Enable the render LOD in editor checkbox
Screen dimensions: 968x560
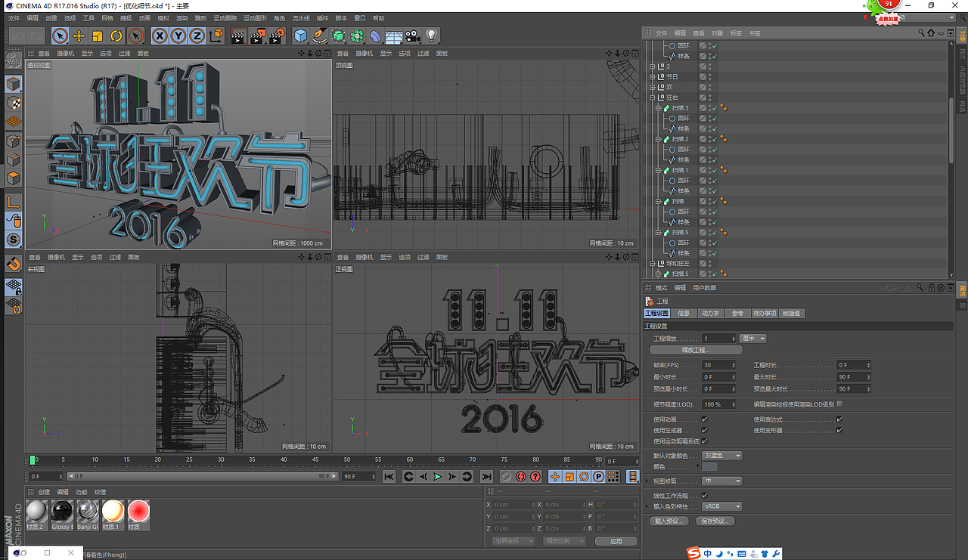point(839,404)
